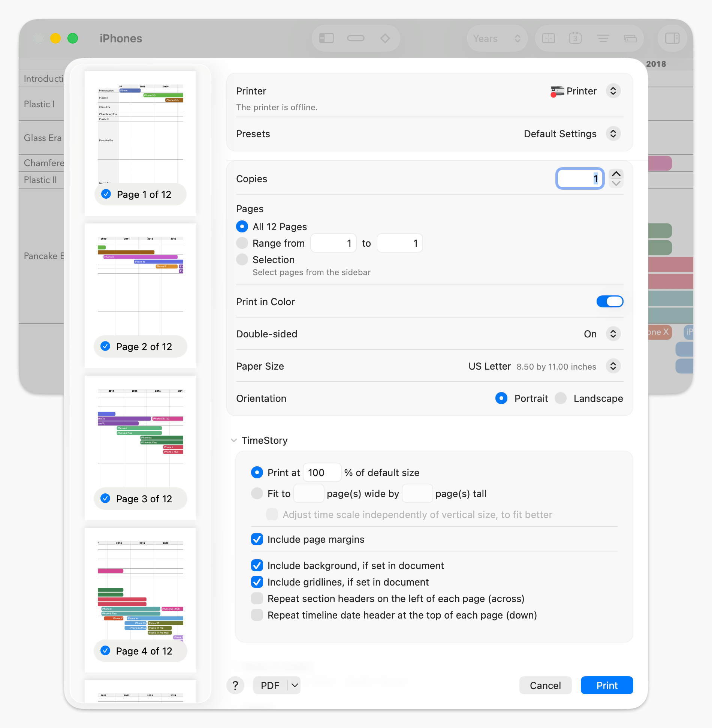This screenshot has width=712, height=728.
Task: Uncheck Include page margins
Action: pos(257,539)
